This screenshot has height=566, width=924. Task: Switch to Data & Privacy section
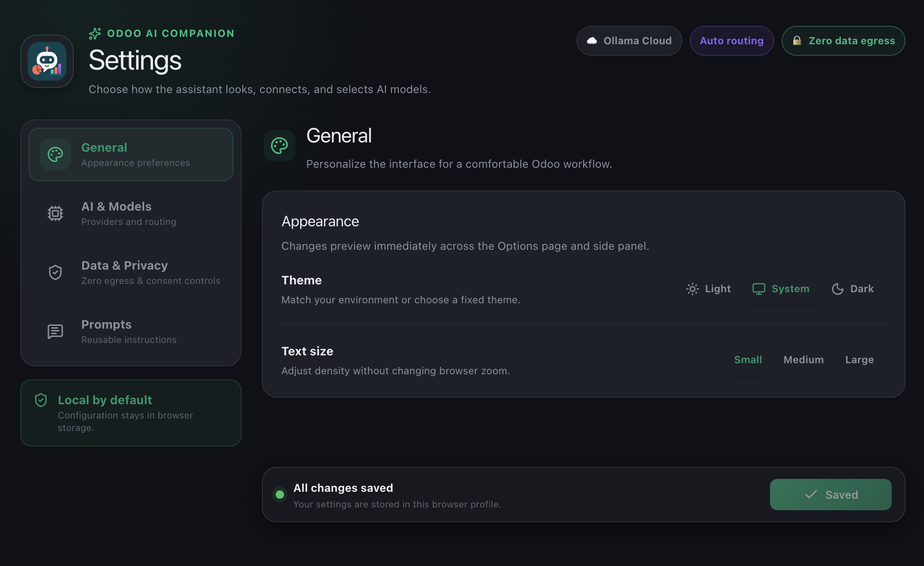(131, 272)
